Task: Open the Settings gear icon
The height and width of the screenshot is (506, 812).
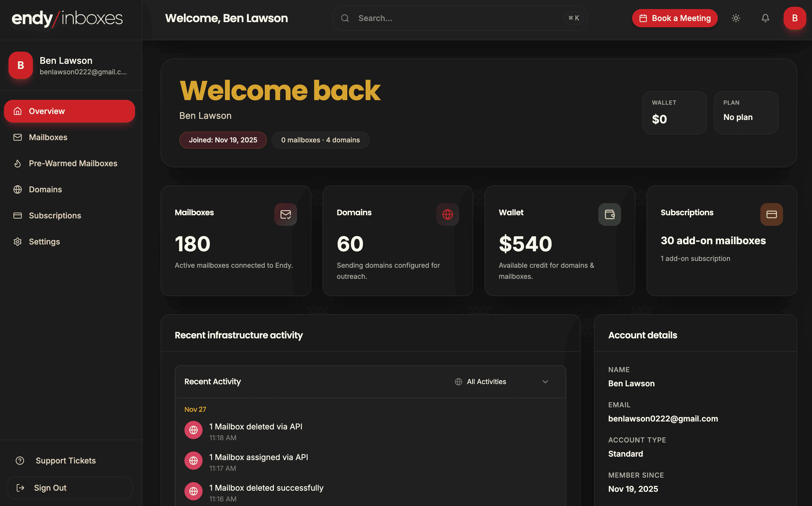Action: [x=18, y=241]
